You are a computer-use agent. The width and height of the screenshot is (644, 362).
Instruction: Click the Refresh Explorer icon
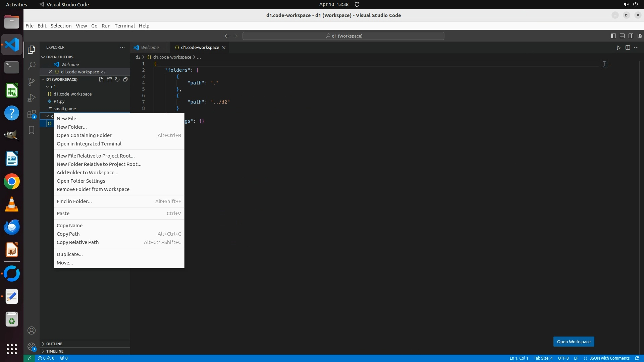coord(117,79)
